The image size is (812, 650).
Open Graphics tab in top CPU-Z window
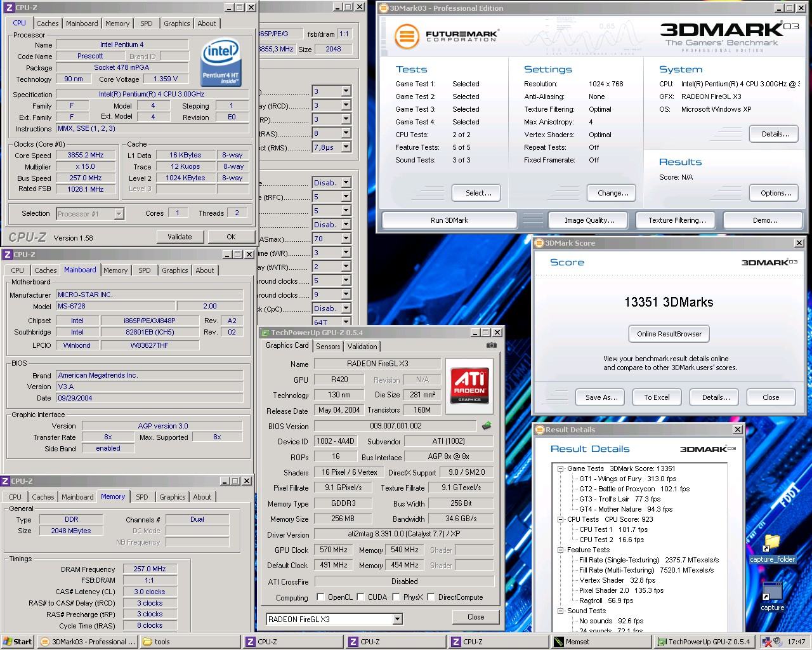(x=176, y=23)
